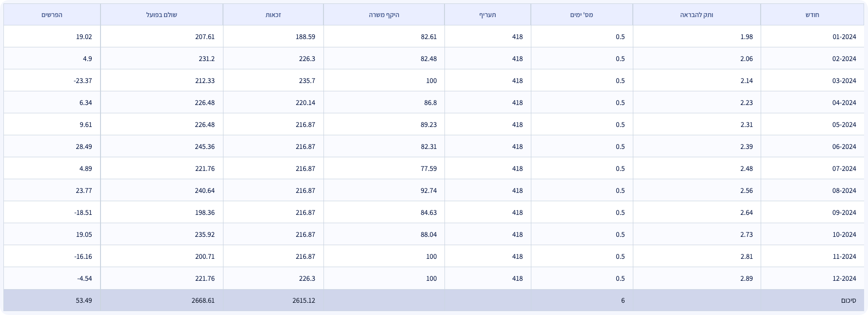Click the 12-2024 month cell

coord(844,278)
